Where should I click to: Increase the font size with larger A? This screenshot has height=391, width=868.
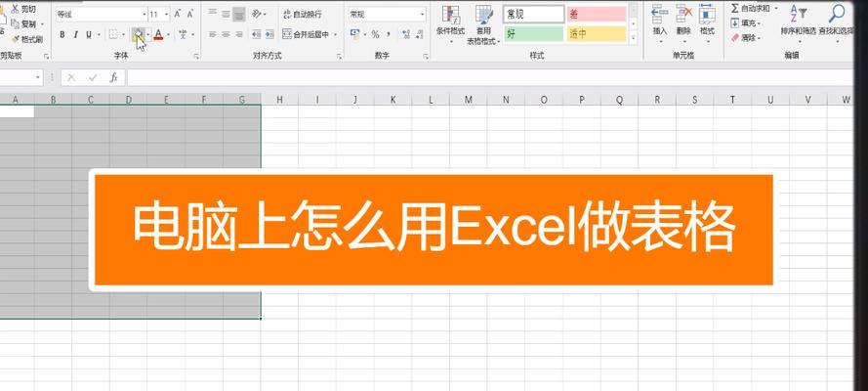[178, 15]
